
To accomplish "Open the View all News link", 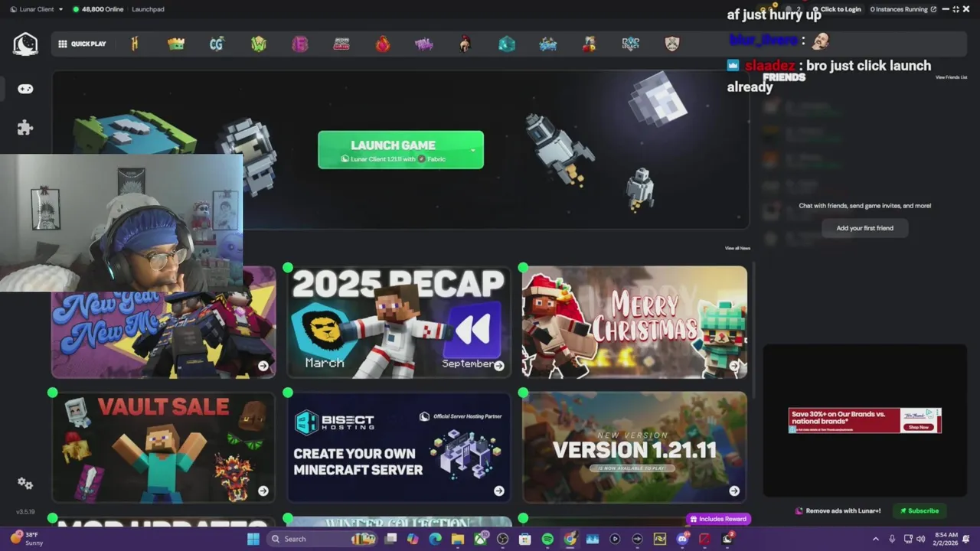I will pos(737,248).
